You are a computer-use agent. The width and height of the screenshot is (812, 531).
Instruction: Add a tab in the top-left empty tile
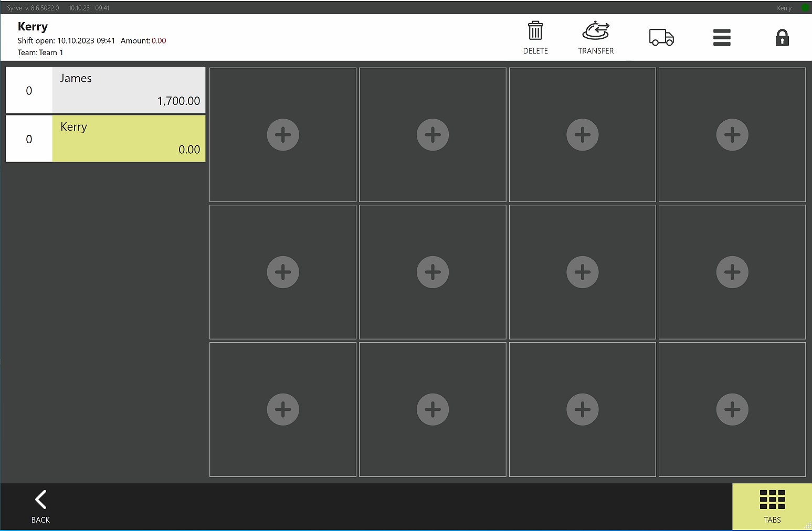(283, 135)
